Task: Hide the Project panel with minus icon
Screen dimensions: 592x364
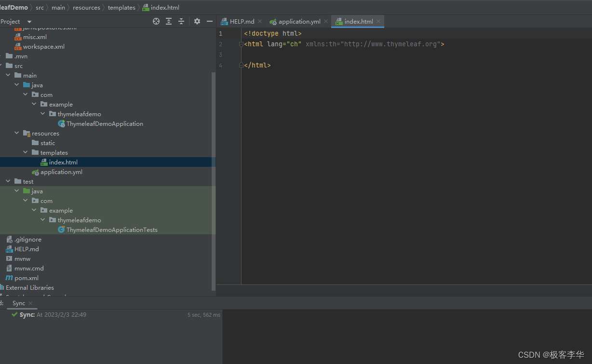Action: tap(210, 21)
